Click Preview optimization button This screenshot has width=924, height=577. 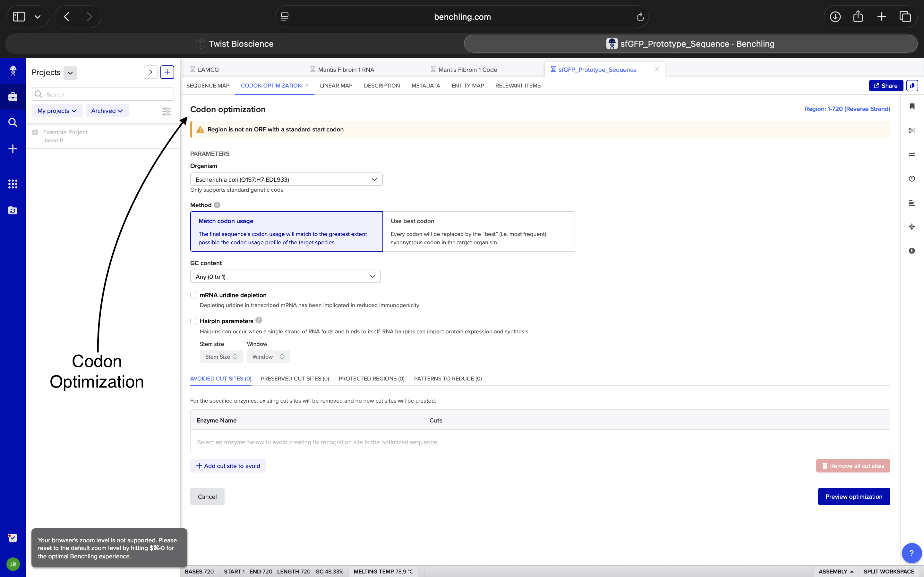pos(853,497)
